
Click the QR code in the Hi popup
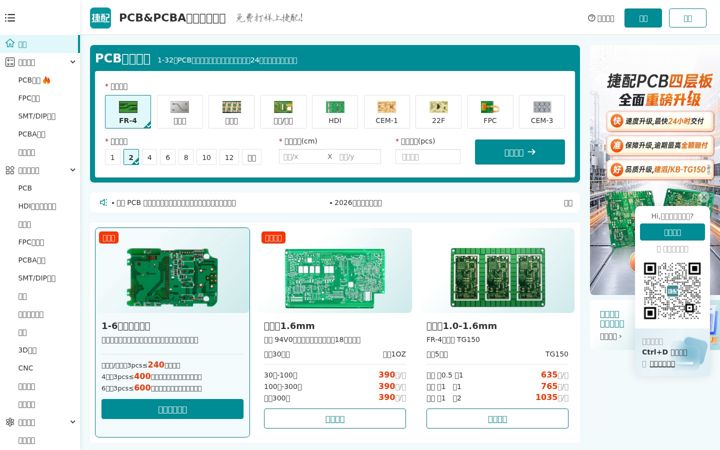[x=672, y=290]
